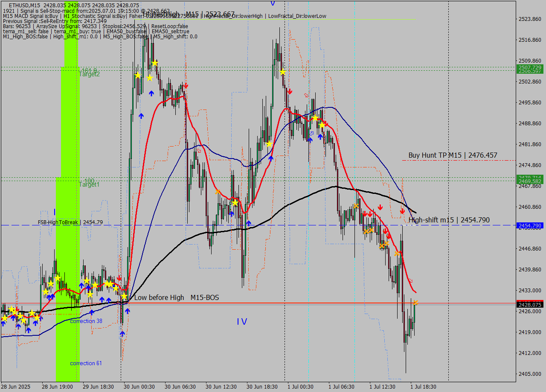Click the orange star at the latest candle
The height and width of the screenshot is (392, 546).
click(415, 303)
